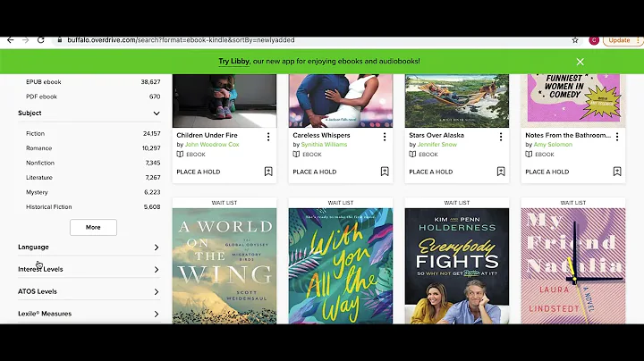
Task: Click the browser Update button
Action: (619, 40)
